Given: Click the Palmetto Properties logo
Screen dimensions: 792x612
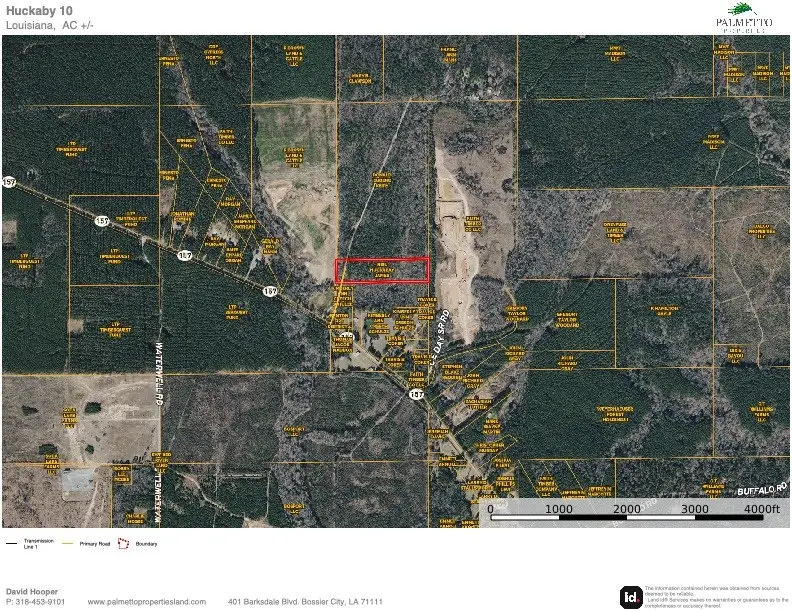Looking at the screenshot, I should pyautogui.click(x=744, y=18).
